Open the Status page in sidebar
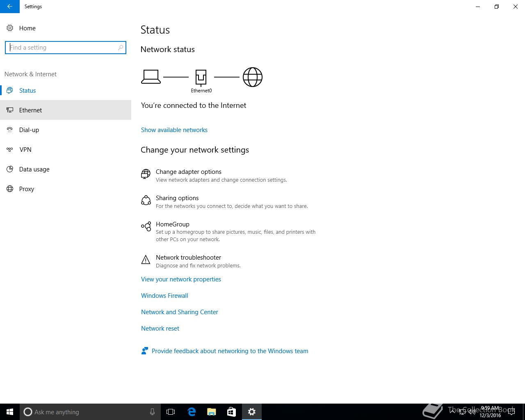The width and height of the screenshot is (525, 420). coord(66,90)
